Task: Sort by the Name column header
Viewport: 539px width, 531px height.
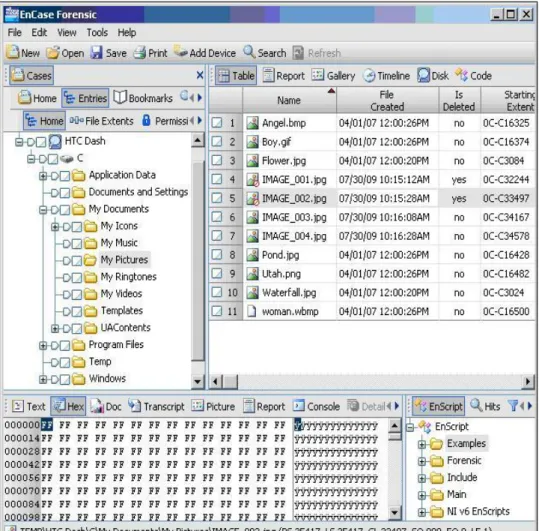Action: pyautogui.click(x=289, y=100)
